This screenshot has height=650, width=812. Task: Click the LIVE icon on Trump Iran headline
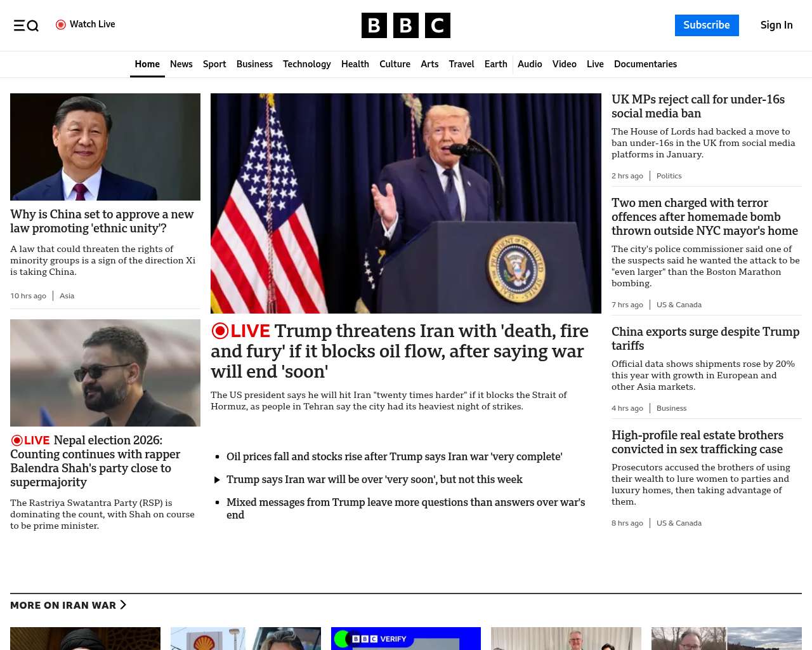(220, 331)
